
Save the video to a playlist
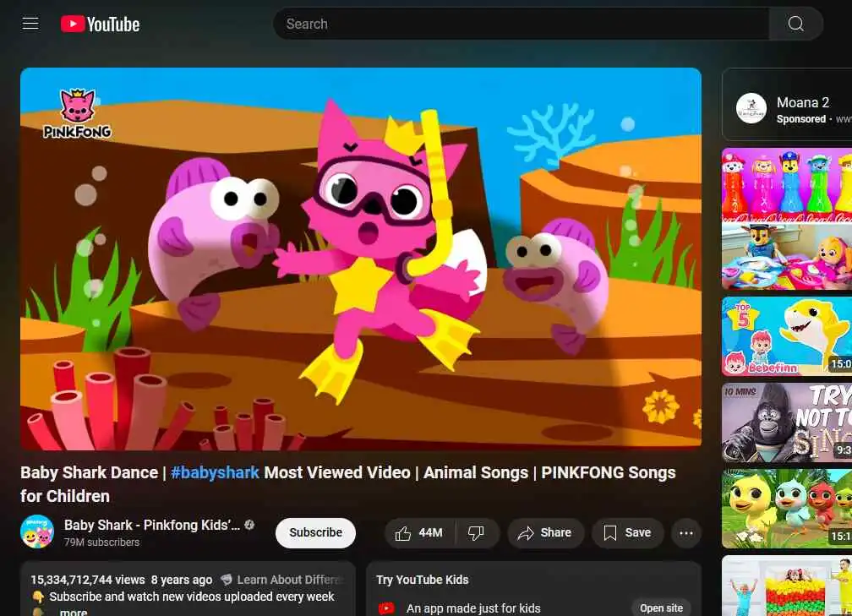click(627, 533)
